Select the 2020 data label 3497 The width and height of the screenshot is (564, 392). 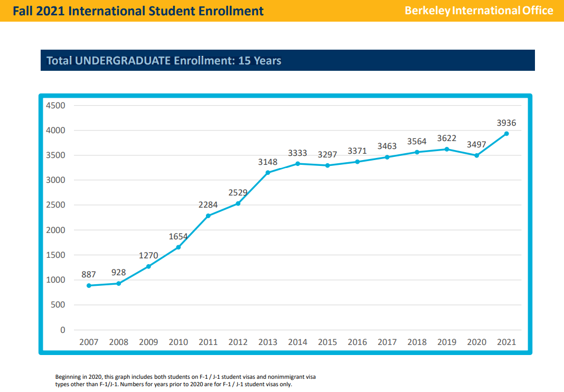(x=476, y=145)
